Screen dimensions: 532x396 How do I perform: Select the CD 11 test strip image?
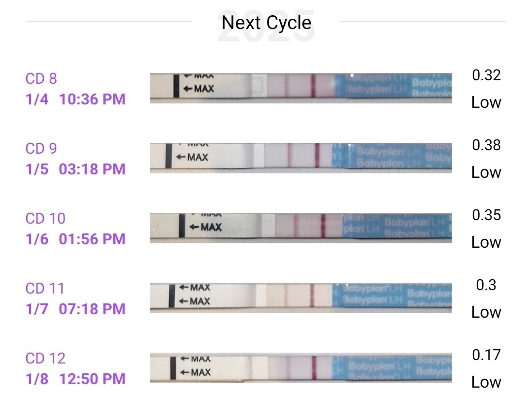(x=300, y=297)
